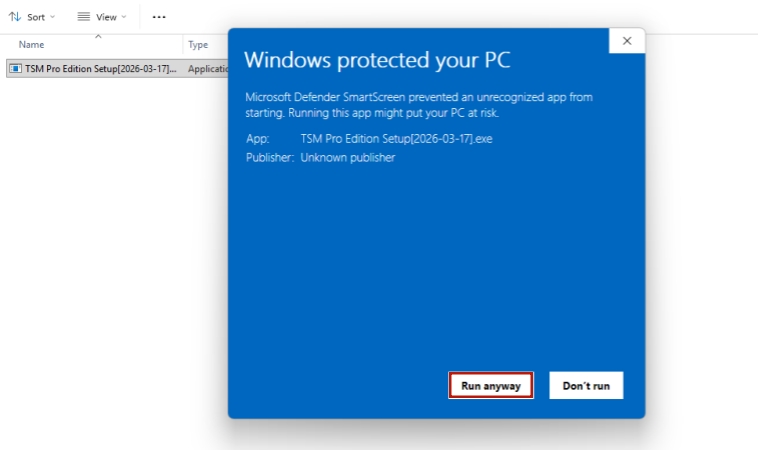
Task: Sort files by the Name column header
Action: pos(32,45)
